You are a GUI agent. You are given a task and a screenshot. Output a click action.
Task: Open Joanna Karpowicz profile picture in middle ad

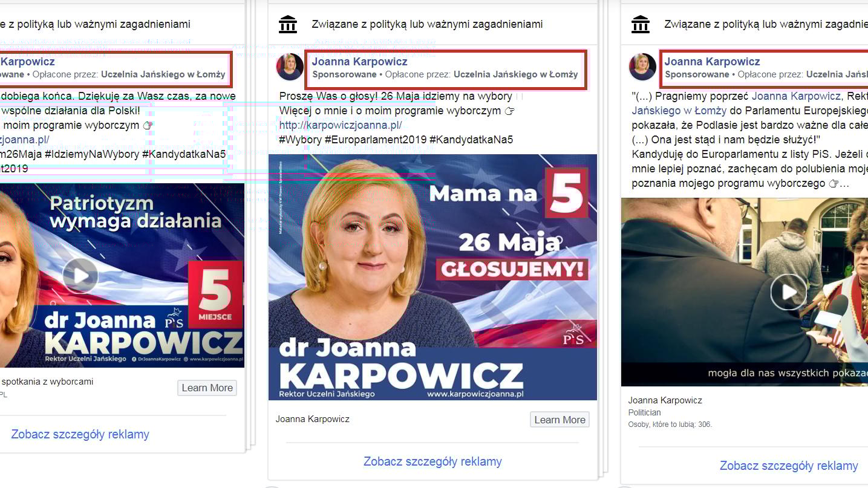point(290,67)
